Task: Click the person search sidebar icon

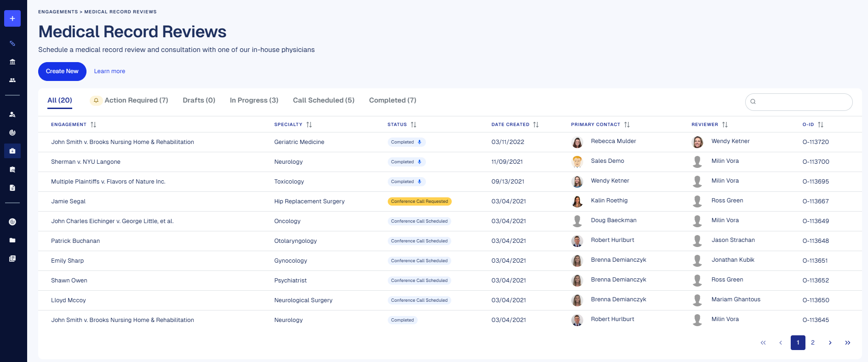Action: (x=12, y=115)
